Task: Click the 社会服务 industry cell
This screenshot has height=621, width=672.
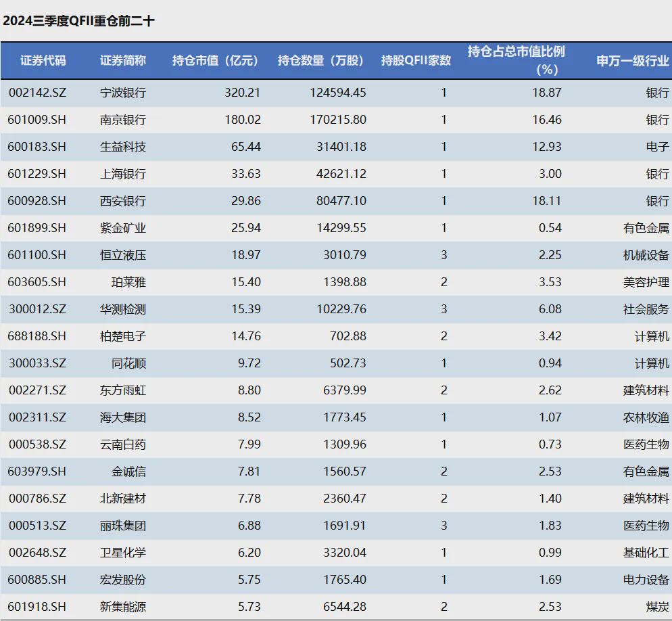Action: (646, 308)
